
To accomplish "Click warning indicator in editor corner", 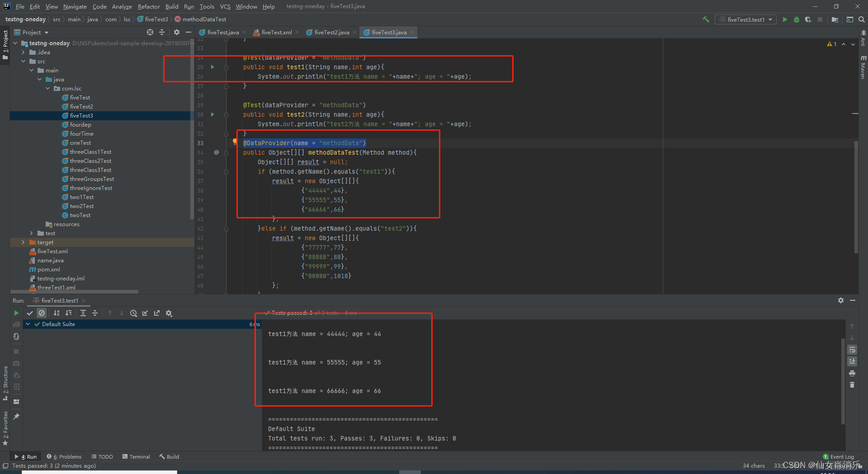I will click(x=832, y=44).
